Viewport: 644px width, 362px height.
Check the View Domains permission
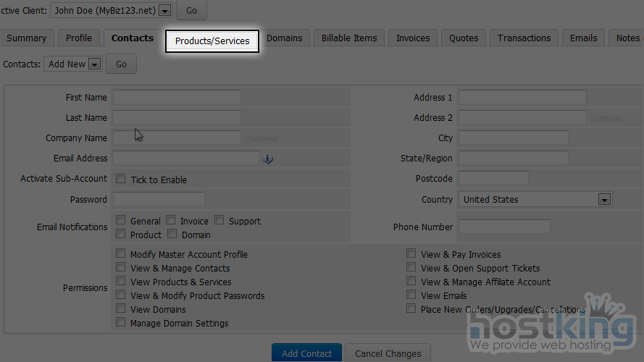click(121, 309)
